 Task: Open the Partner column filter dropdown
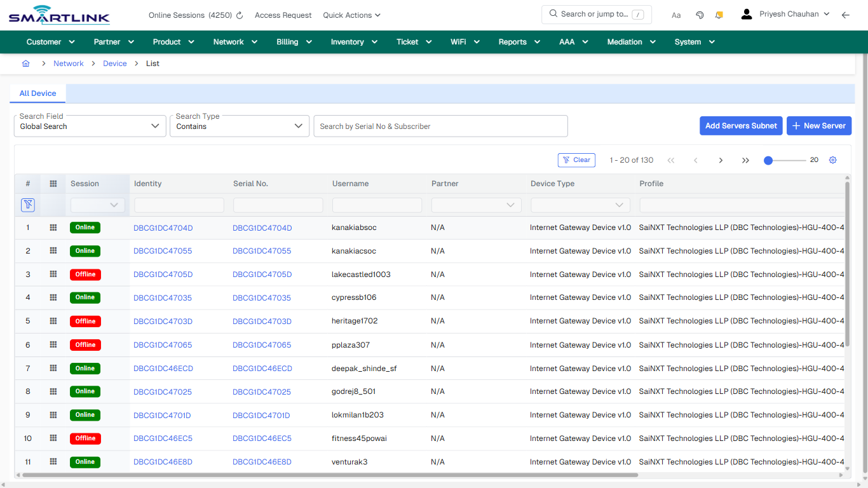[476, 205]
